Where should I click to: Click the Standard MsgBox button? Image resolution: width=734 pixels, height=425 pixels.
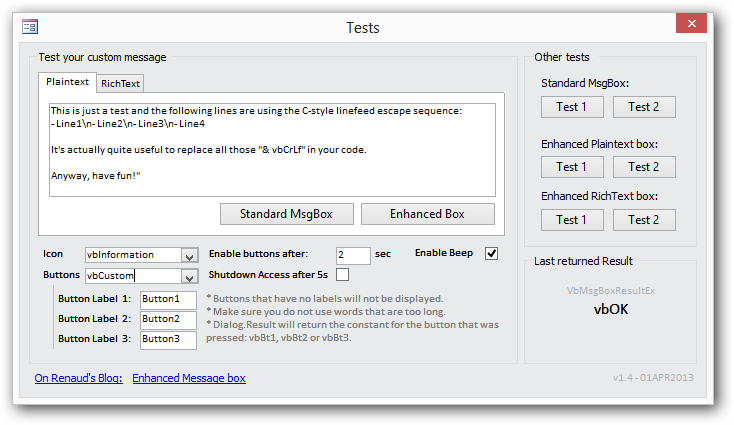[x=286, y=214]
